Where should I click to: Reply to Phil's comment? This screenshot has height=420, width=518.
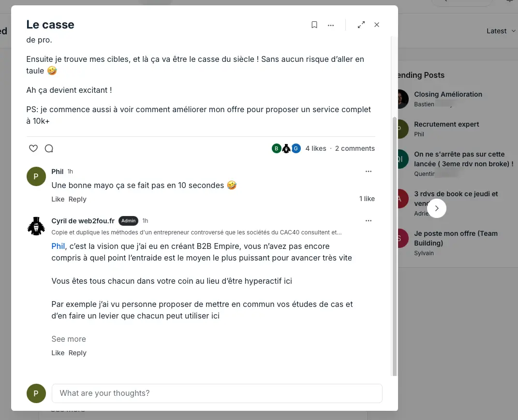click(x=77, y=199)
